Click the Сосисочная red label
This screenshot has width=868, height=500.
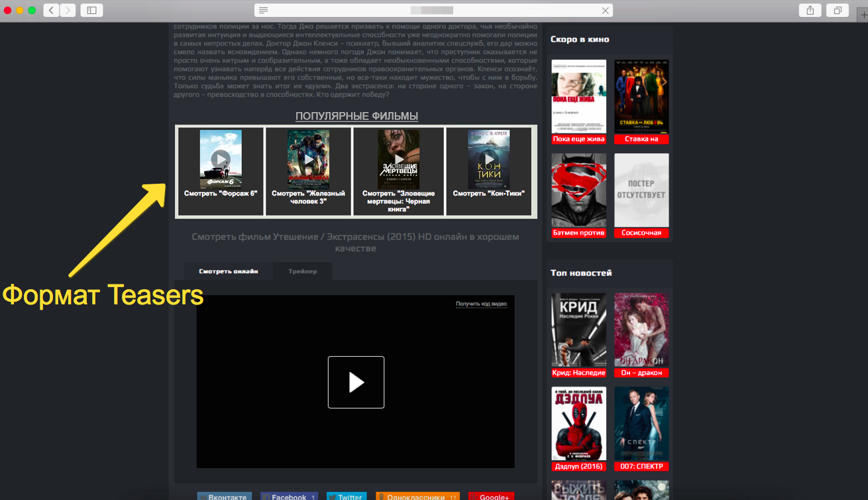click(641, 233)
